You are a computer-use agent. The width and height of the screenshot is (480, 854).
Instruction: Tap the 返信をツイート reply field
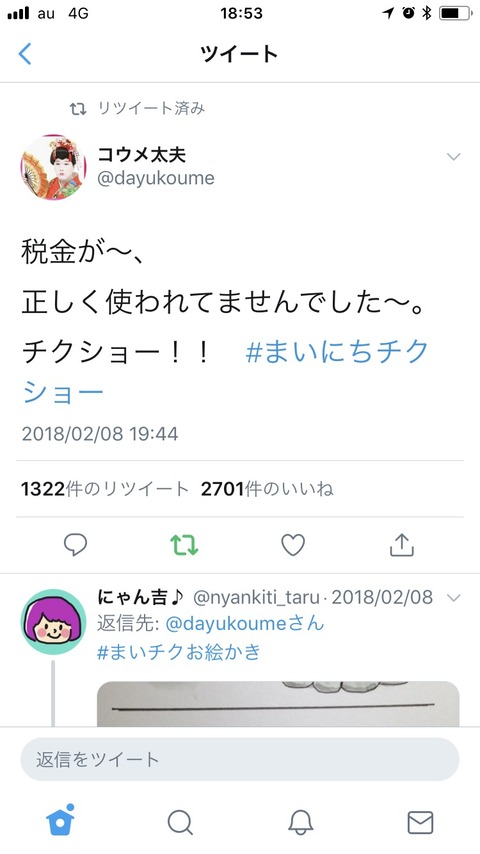coord(240,759)
